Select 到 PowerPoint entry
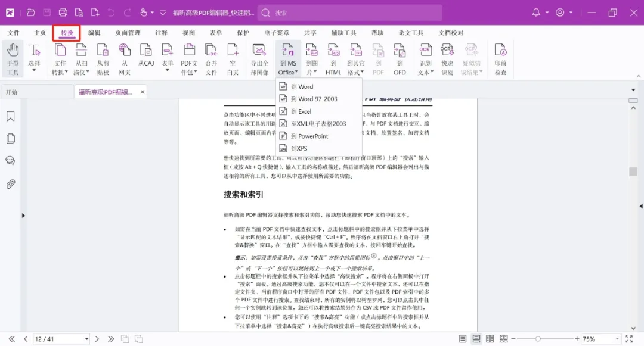This screenshot has width=644, height=346. pyautogui.click(x=319, y=136)
